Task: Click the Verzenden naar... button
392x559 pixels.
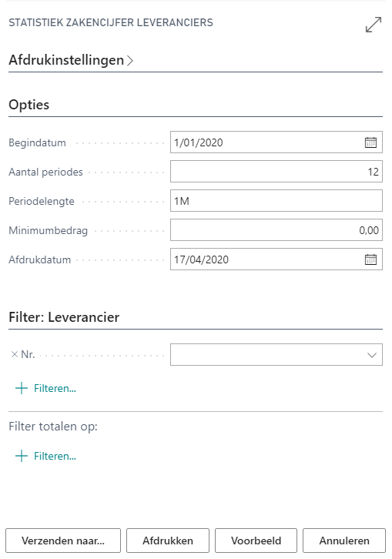Action: [63, 541]
